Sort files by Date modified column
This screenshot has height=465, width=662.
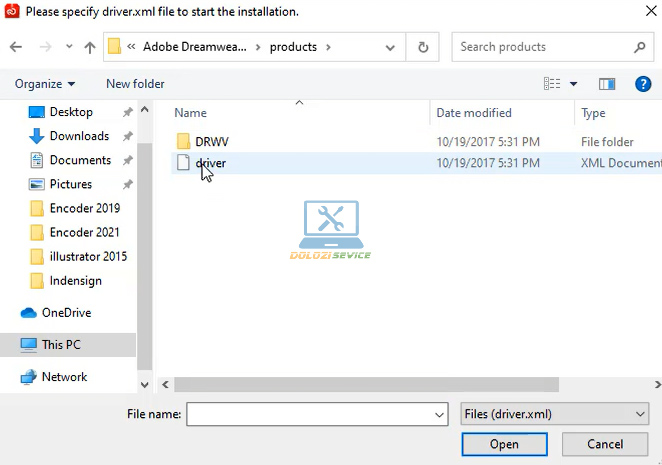pyautogui.click(x=474, y=113)
